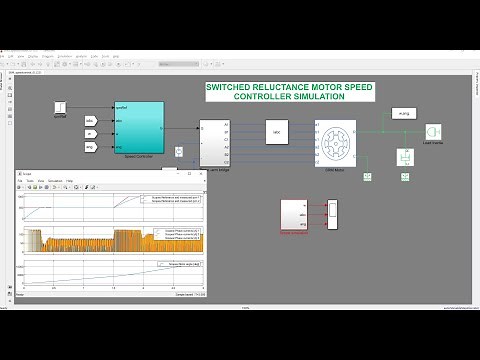480x360 pixels.
Task: Click the Library Browser toolbar icon
Action: point(57,64)
